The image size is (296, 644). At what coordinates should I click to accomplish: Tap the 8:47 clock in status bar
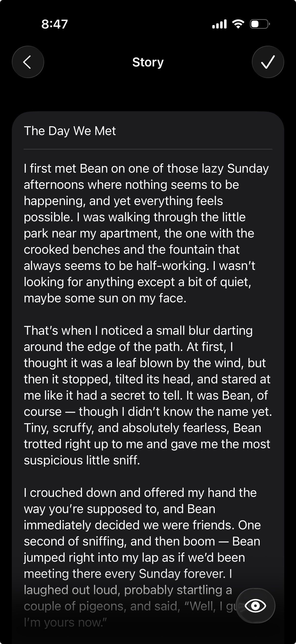(54, 24)
